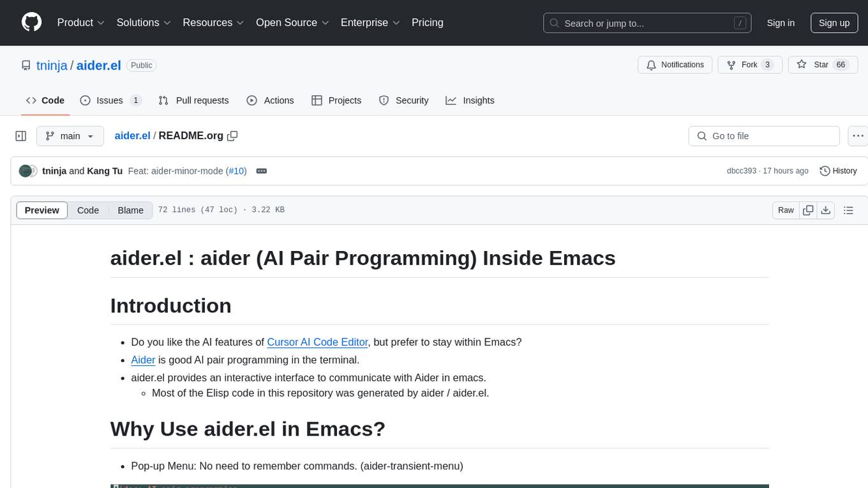Expand the Resources menu
The image size is (868, 488).
(213, 22)
